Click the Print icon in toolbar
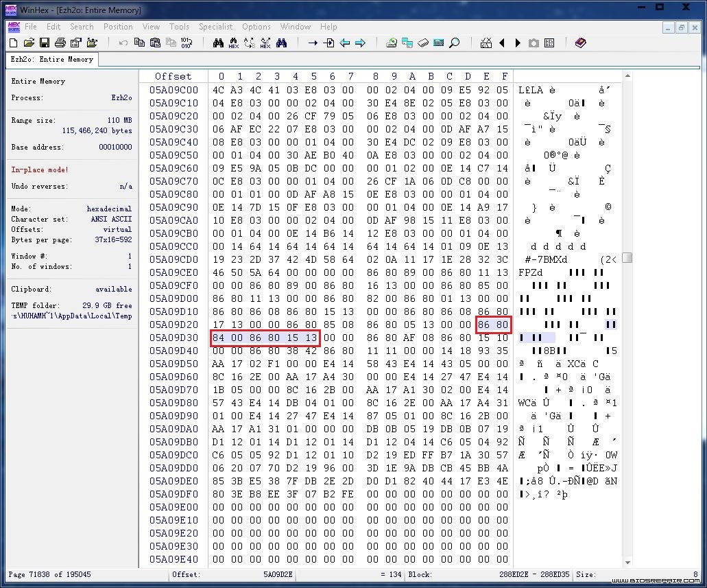707x588 pixels. (60, 43)
